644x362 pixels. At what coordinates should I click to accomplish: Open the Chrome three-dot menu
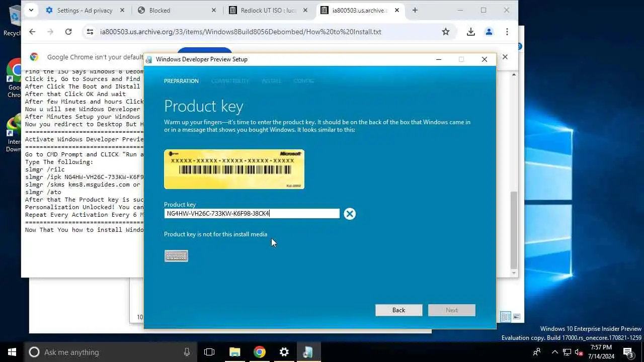tap(507, 32)
